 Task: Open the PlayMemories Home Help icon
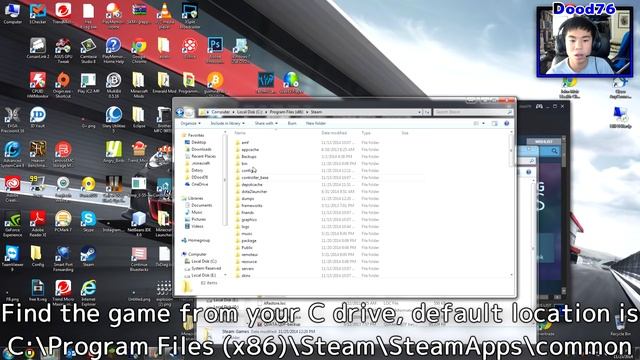point(113,50)
